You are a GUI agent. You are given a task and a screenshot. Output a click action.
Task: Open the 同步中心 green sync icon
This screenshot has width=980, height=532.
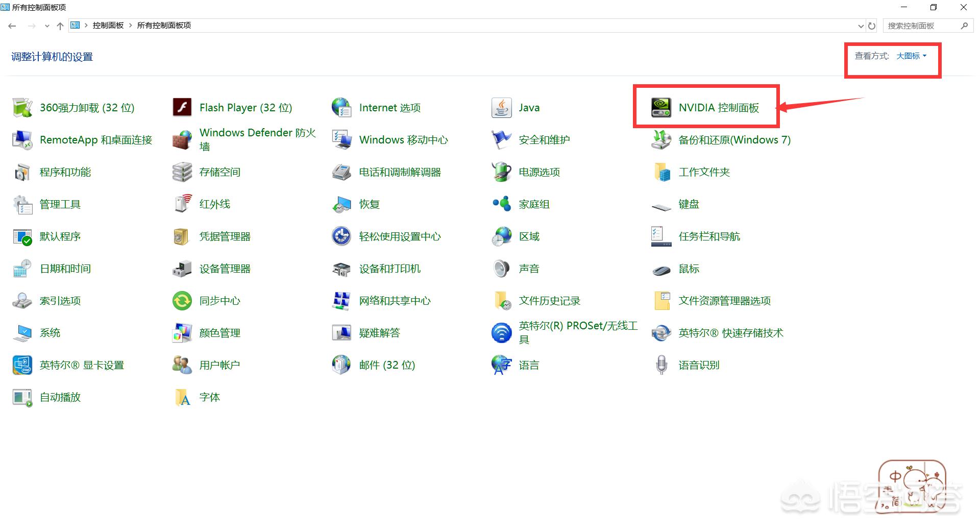[x=182, y=301]
